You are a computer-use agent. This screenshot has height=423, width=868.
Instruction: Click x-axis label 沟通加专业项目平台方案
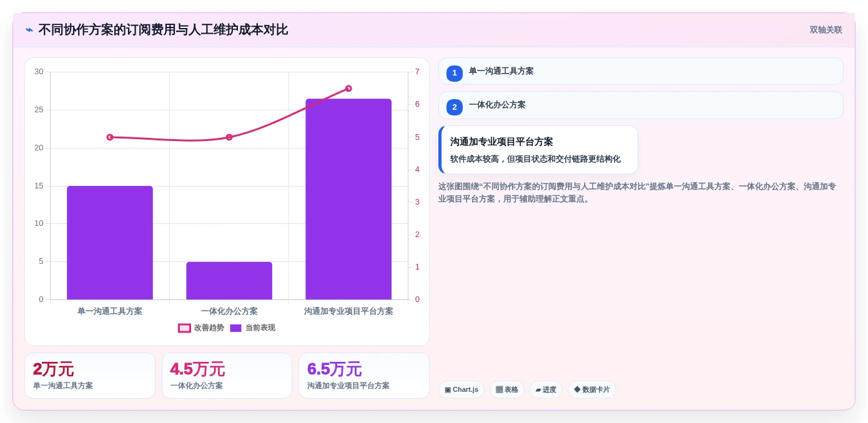(x=348, y=311)
